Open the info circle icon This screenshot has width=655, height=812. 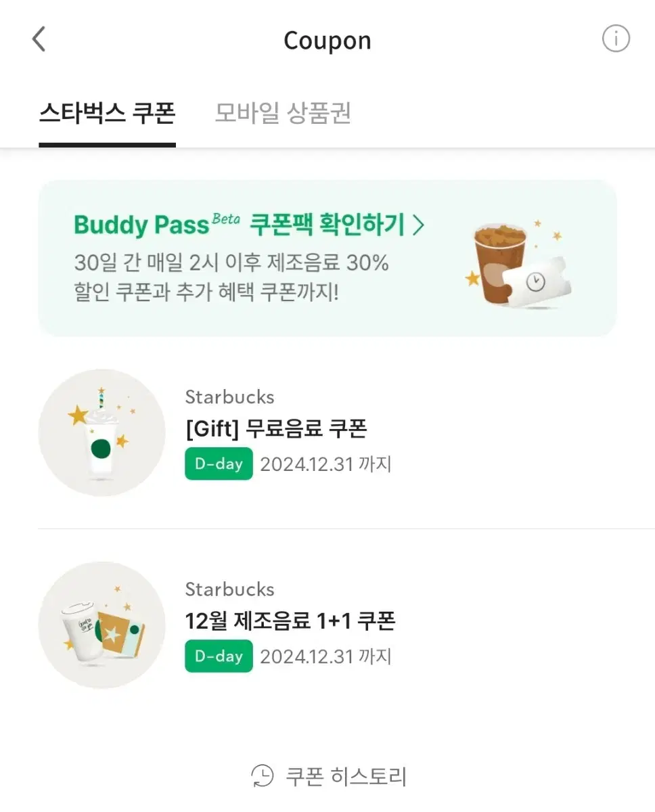616,39
